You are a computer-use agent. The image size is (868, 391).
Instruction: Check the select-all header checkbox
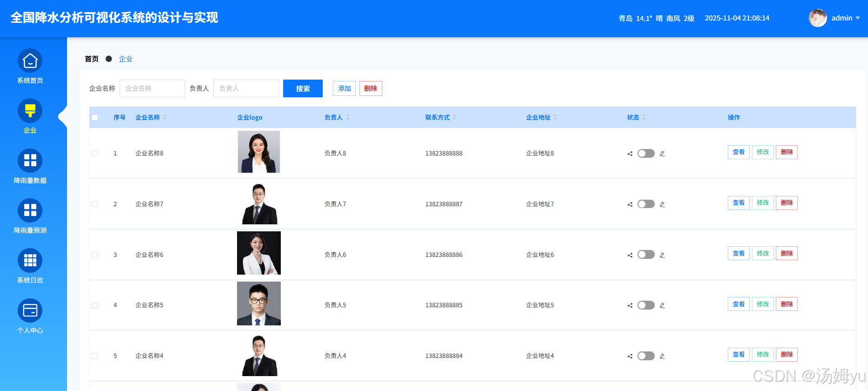click(95, 118)
